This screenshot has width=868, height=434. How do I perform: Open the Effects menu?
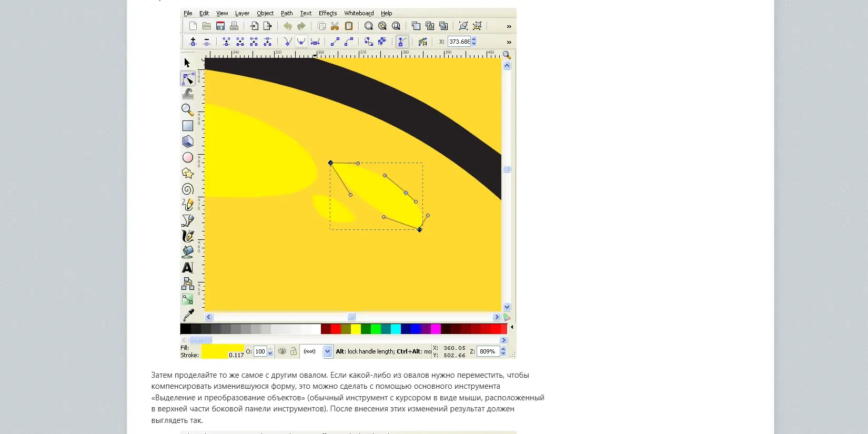coord(328,13)
